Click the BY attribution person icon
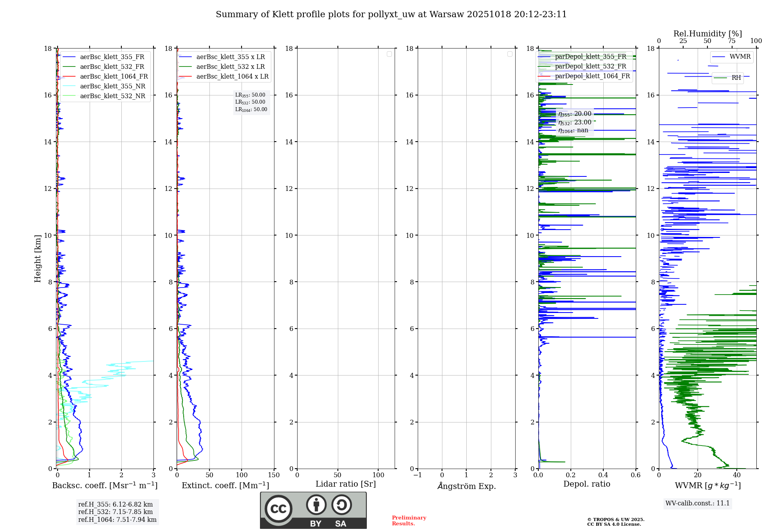Image resolution: width=783 pixels, height=532 pixels. point(316,505)
